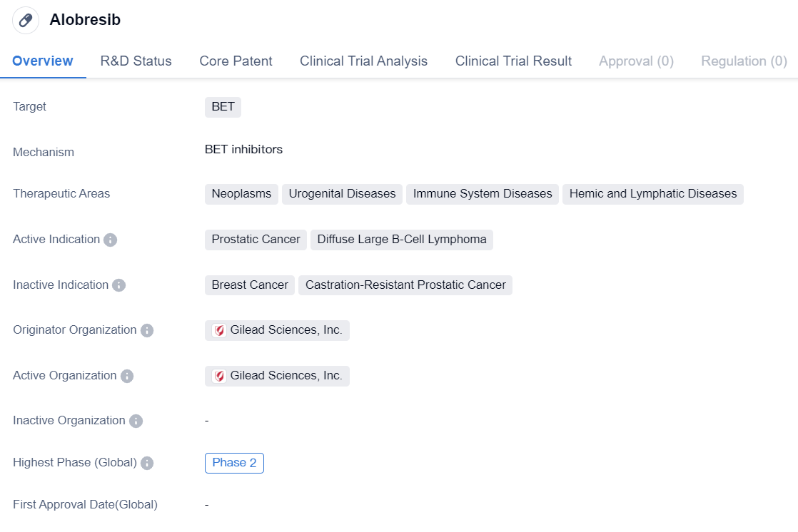Image resolution: width=798 pixels, height=532 pixels.
Task: Click info icon next to Inactive Organization
Action: click(x=136, y=421)
